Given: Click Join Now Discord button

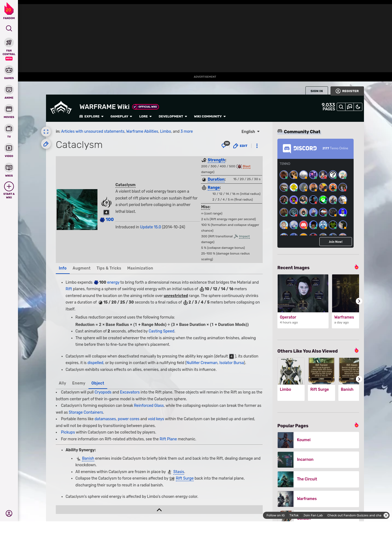Looking at the screenshot, I should coord(335,242).
